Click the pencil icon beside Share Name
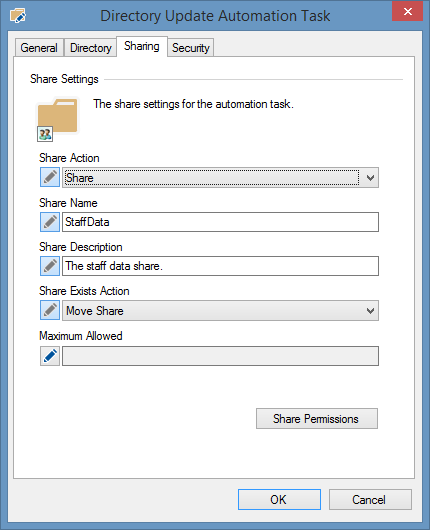 50,222
